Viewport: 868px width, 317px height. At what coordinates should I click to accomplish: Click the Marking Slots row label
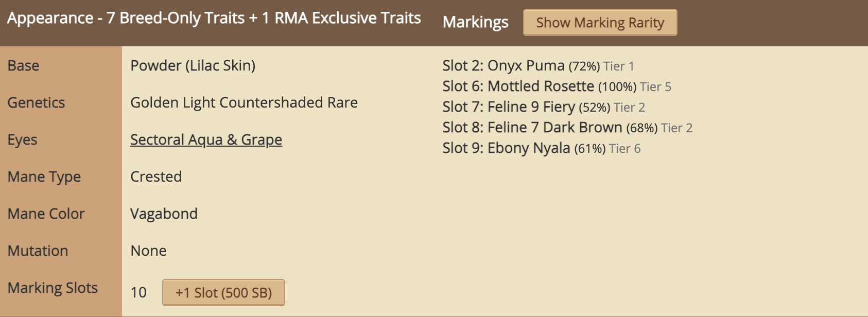coord(53,288)
